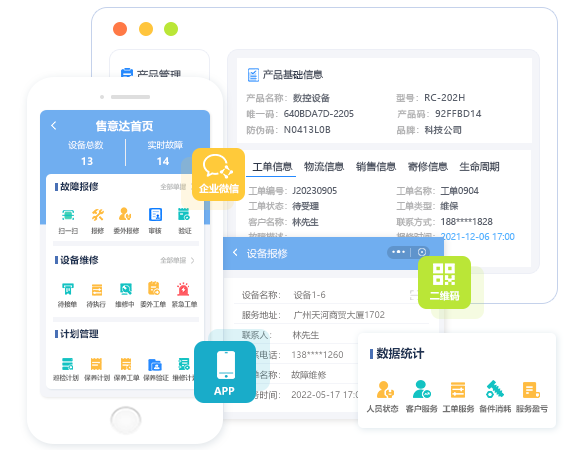Open the 待执行 icon
Image resolution: width=585 pixels, height=450 pixels.
tap(97, 290)
